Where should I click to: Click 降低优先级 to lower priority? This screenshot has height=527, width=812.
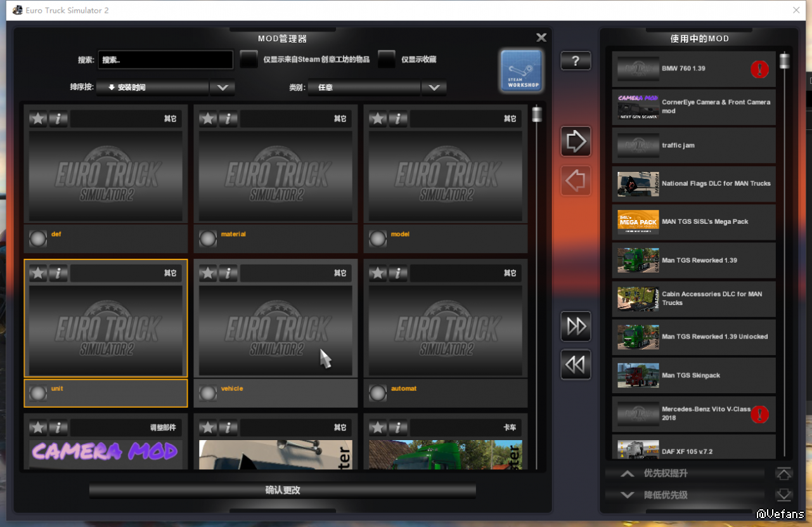click(685, 495)
